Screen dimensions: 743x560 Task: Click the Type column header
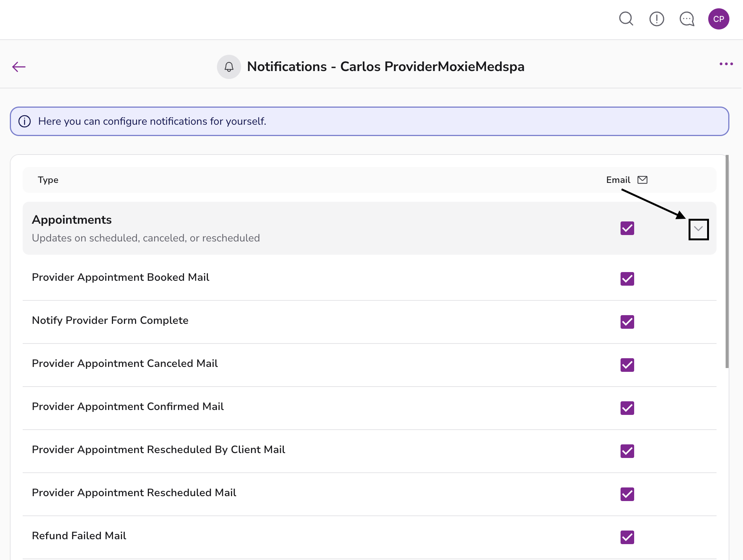[x=48, y=180]
